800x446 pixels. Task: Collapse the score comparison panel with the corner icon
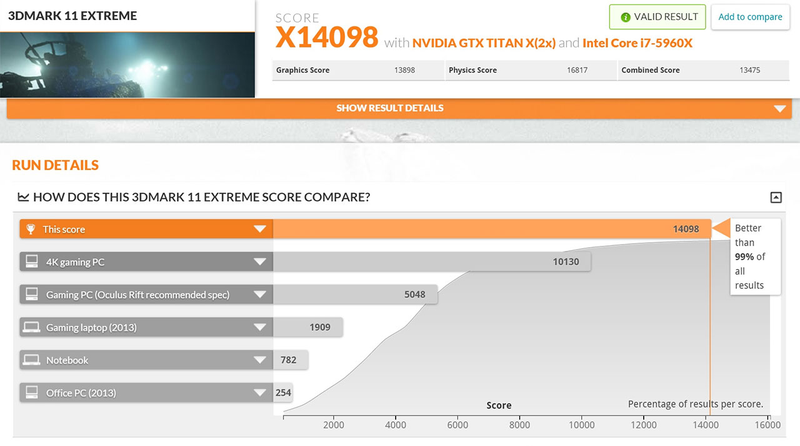pyautogui.click(x=776, y=197)
